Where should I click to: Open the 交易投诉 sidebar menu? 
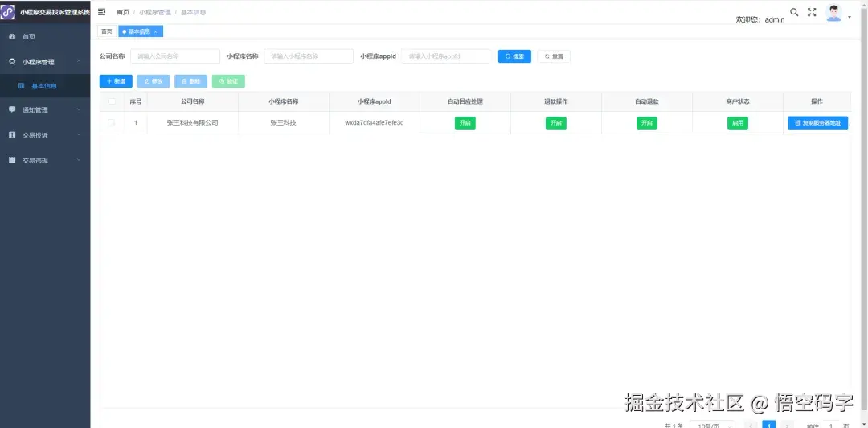click(45, 134)
